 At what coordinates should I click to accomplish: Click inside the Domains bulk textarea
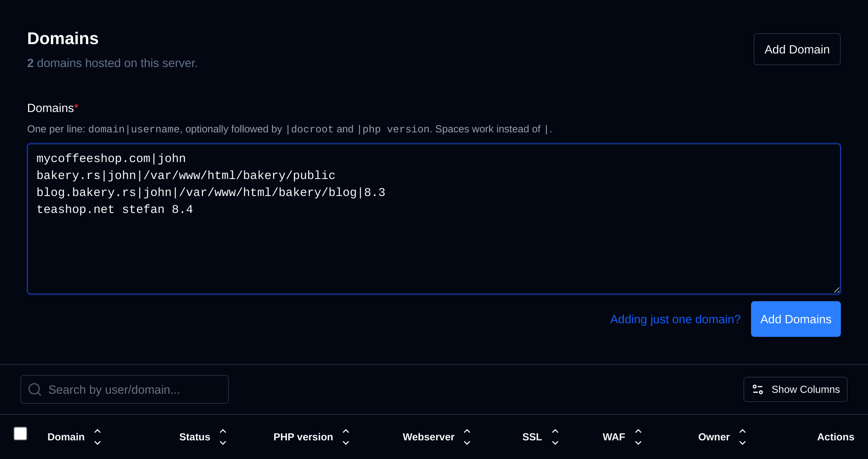click(x=434, y=218)
